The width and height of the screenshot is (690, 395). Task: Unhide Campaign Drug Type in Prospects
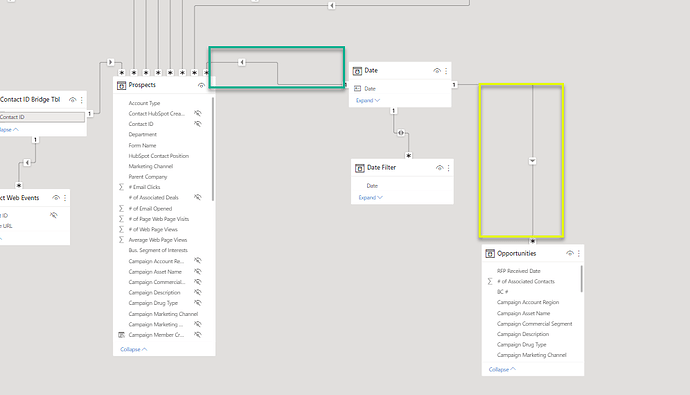click(x=198, y=303)
